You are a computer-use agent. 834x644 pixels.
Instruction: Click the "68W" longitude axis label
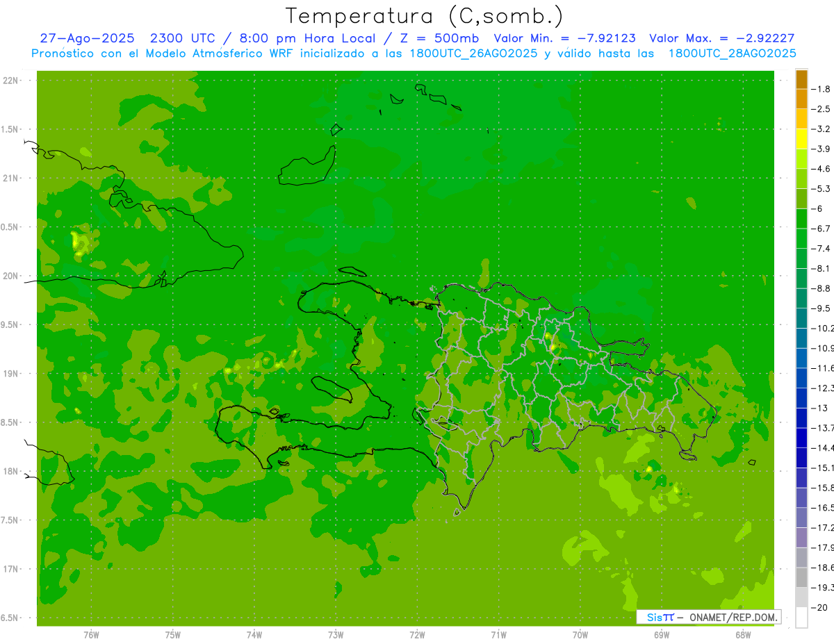point(743,635)
